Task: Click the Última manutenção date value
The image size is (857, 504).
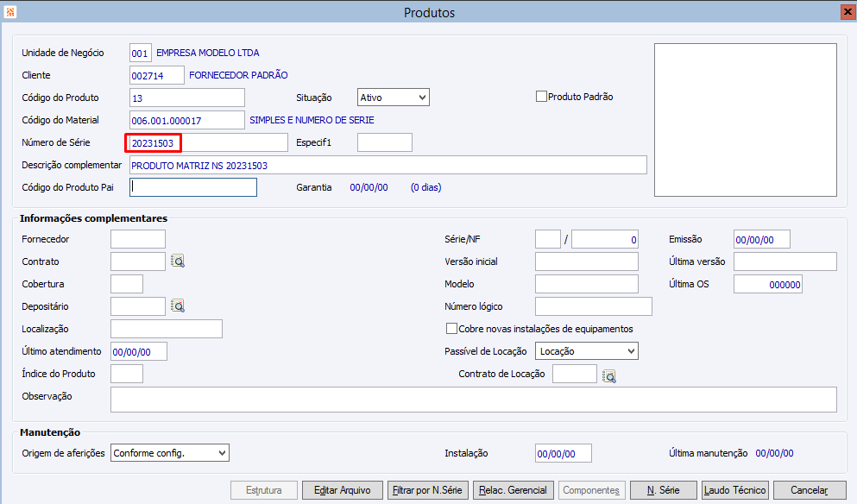Action: pos(774,453)
